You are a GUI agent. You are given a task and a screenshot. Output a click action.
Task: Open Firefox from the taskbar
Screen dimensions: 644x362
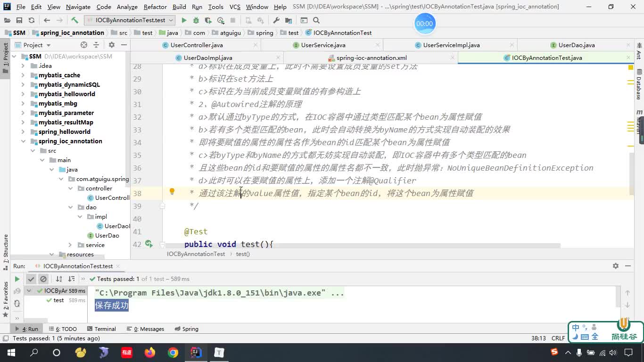click(x=150, y=353)
